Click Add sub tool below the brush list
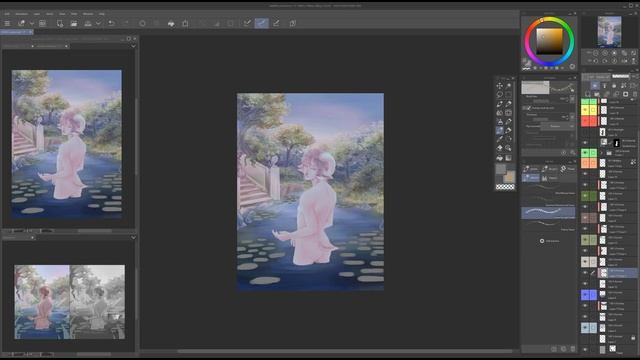Screen dimensions: 640x360 549,241
